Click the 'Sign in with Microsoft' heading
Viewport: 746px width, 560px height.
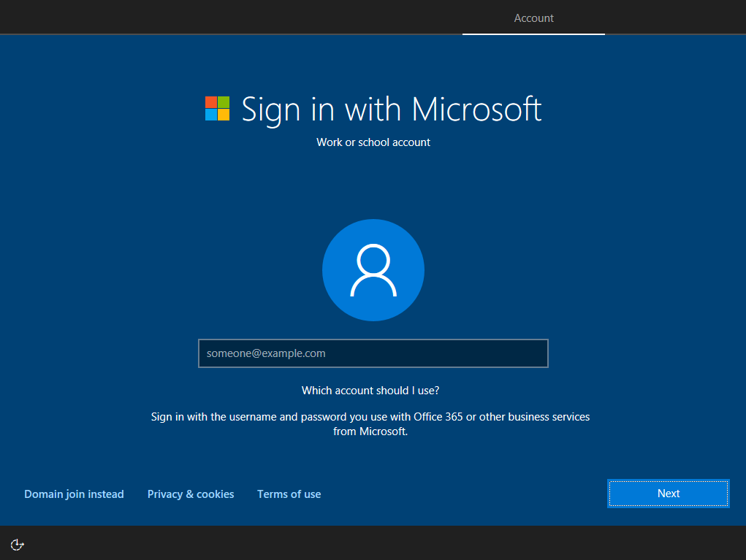[391, 110]
